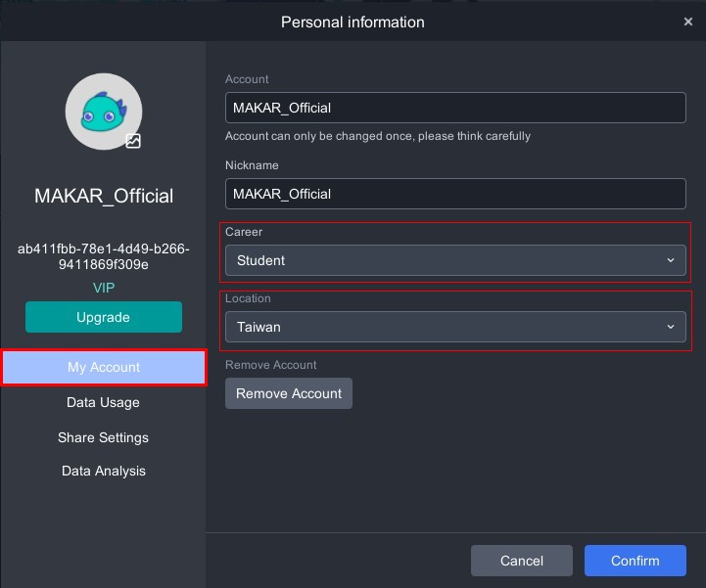
Task: Click the Location dropdown chevron arrow
Action: [x=671, y=327]
